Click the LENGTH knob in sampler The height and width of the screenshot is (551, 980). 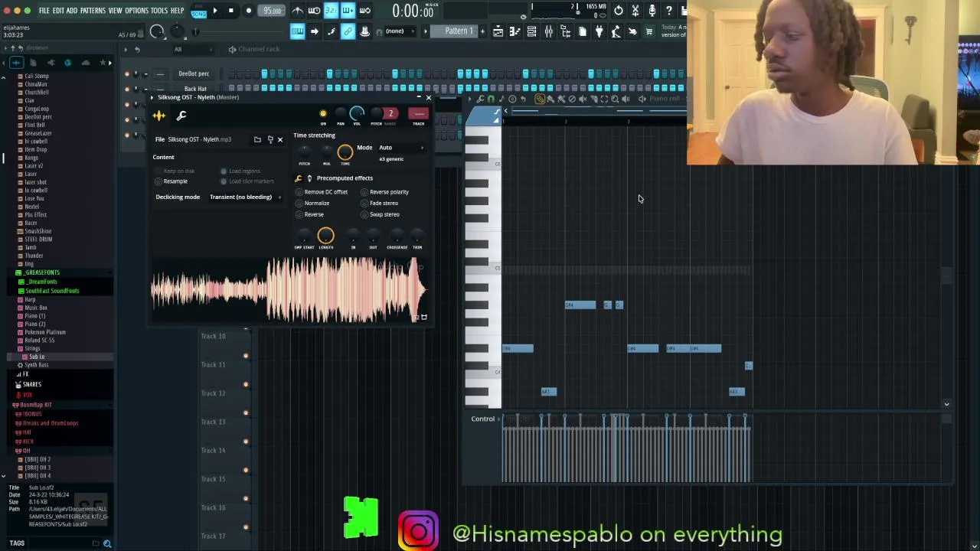(x=325, y=236)
